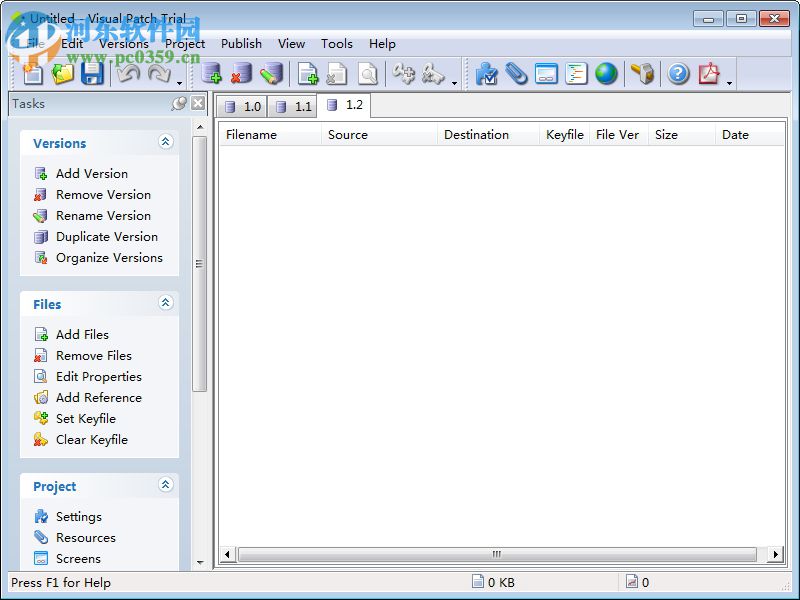Image resolution: width=800 pixels, height=600 pixels.
Task: Sort by Destination column header
Action: click(489, 135)
